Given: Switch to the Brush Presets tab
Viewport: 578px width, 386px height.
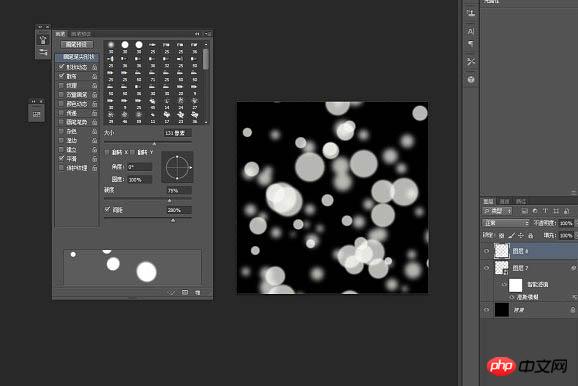Looking at the screenshot, I should point(80,34).
